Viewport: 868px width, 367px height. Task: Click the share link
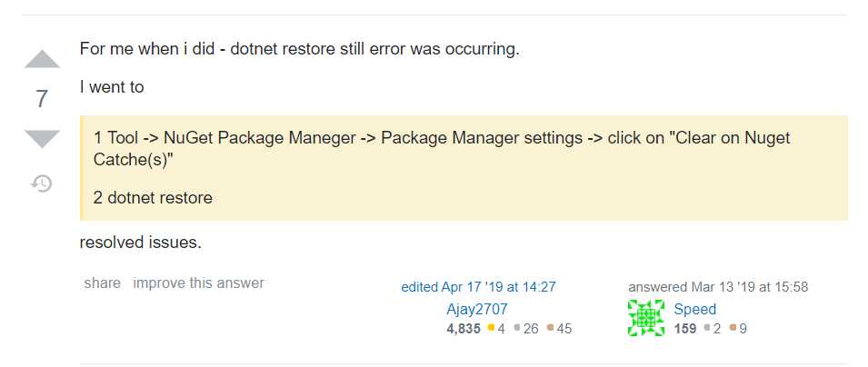(x=102, y=283)
